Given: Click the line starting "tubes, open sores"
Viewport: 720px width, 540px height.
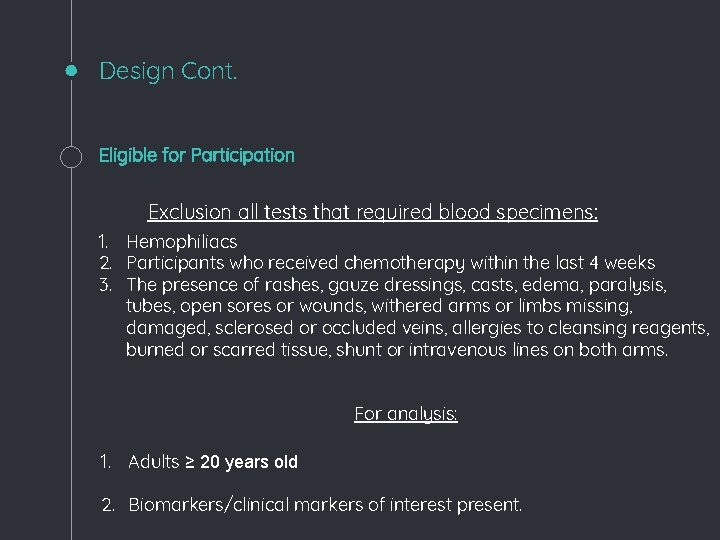Looking at the screenshot, I should pyautogui.click(x=380, y=306).
